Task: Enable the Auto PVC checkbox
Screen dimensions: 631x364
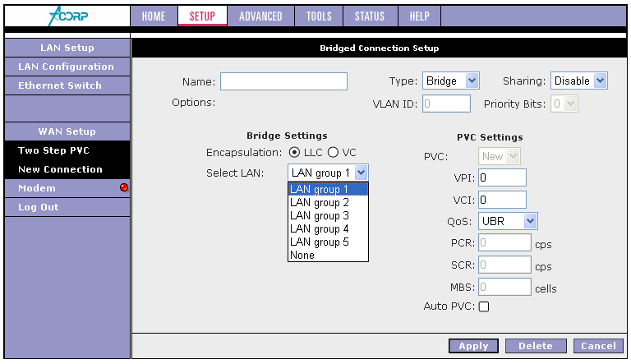Action: click(484, 306)
